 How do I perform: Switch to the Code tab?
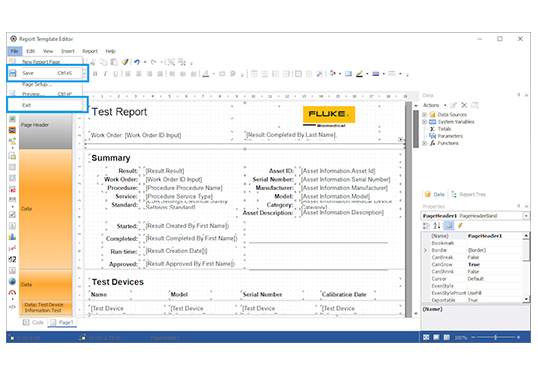tap(33, 322)
